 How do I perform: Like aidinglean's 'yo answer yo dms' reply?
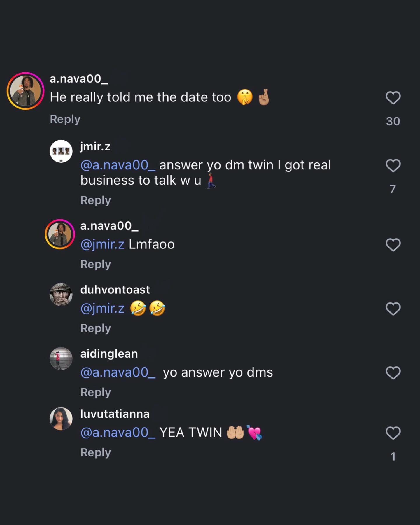pos(393,373)
